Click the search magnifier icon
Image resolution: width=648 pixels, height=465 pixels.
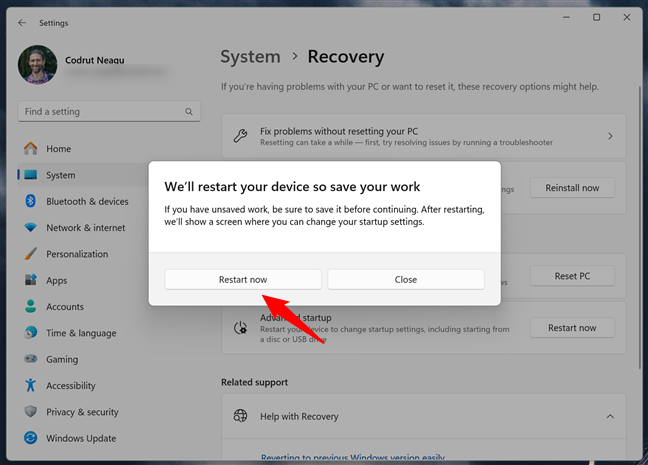click(189, 112)
